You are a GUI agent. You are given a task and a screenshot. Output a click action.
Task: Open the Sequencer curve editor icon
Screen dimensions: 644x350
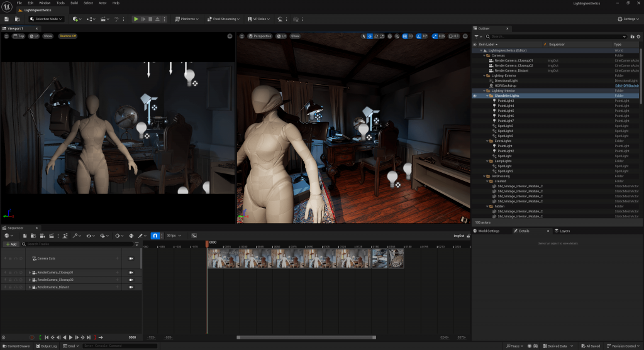tap(194, 236)
